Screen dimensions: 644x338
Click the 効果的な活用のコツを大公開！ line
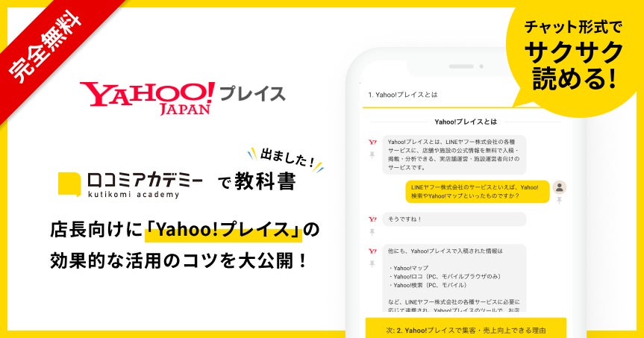coord(178,261)
